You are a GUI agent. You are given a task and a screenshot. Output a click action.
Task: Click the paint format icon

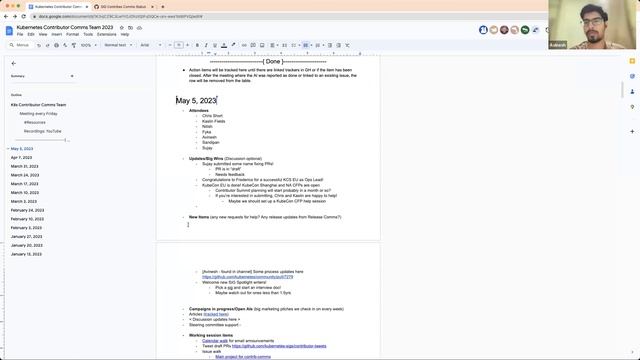(x=74, y=45)
